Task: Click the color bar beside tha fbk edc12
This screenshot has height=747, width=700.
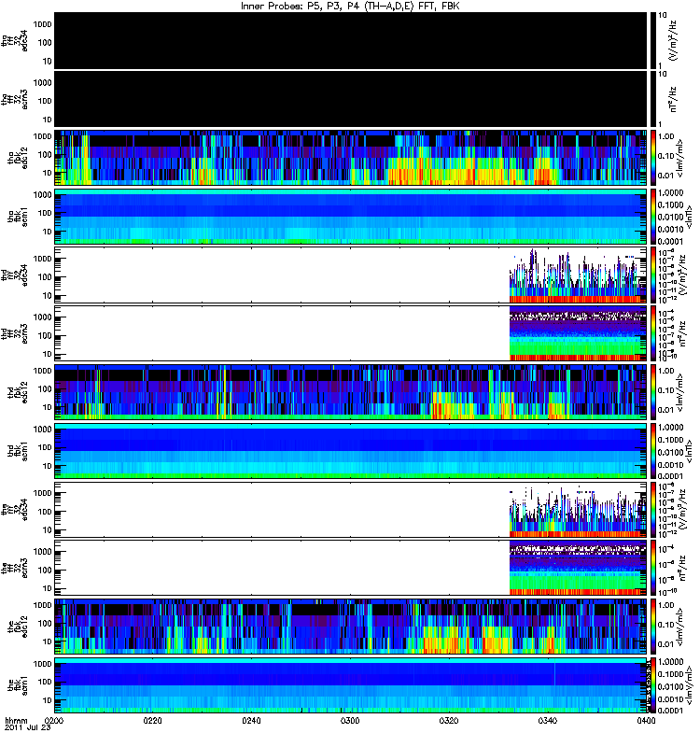Action: (x=653, y=158)
